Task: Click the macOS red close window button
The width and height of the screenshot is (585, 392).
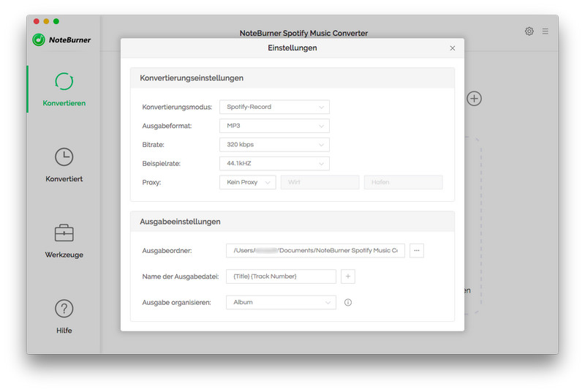Action: (36, 21)
